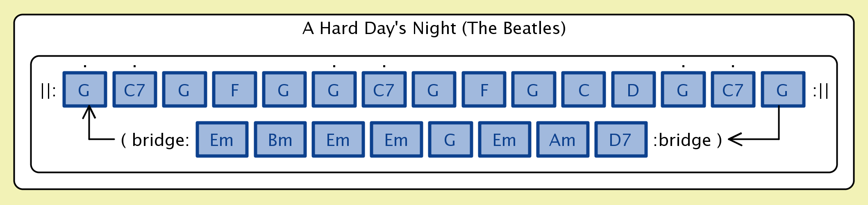Select the G chord in the bridge row
This screenshot has height=205, width=868.
click(450, 140)
